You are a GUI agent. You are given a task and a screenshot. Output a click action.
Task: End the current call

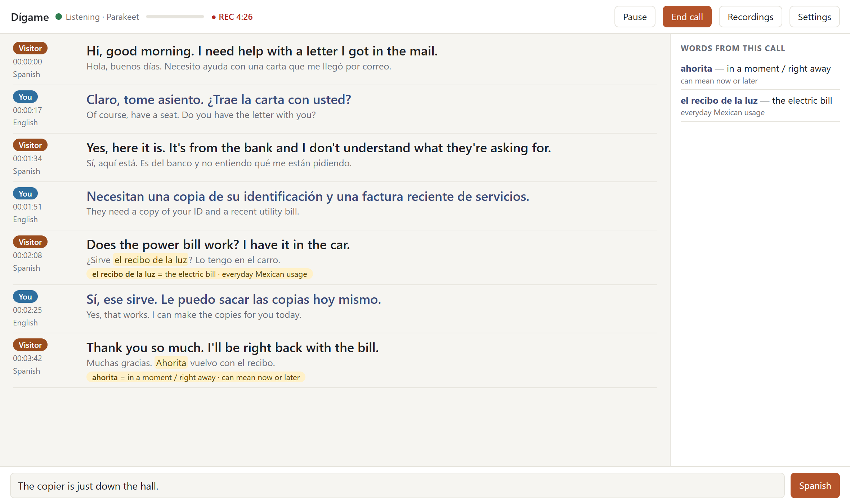(687, 17)
